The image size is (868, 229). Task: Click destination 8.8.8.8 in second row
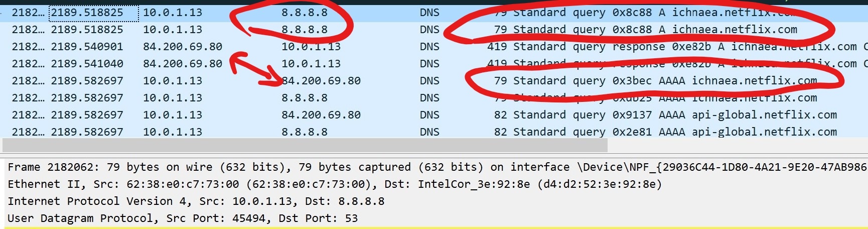[x=305, y=30]
